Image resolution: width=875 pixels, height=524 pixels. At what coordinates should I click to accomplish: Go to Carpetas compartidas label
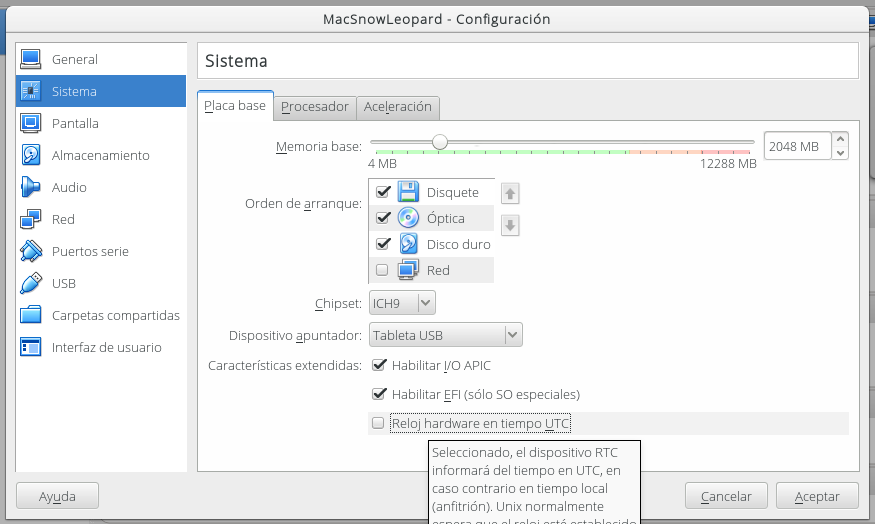116,315
